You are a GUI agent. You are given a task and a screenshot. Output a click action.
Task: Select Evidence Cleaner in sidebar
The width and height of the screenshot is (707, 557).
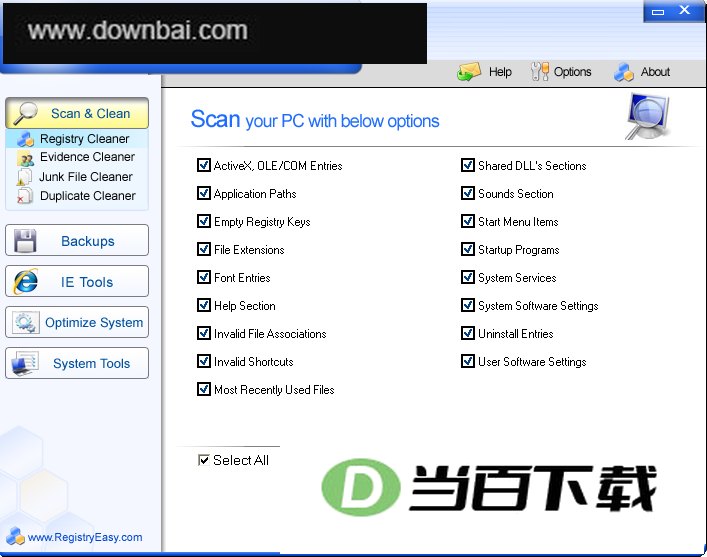coord(77,157)
